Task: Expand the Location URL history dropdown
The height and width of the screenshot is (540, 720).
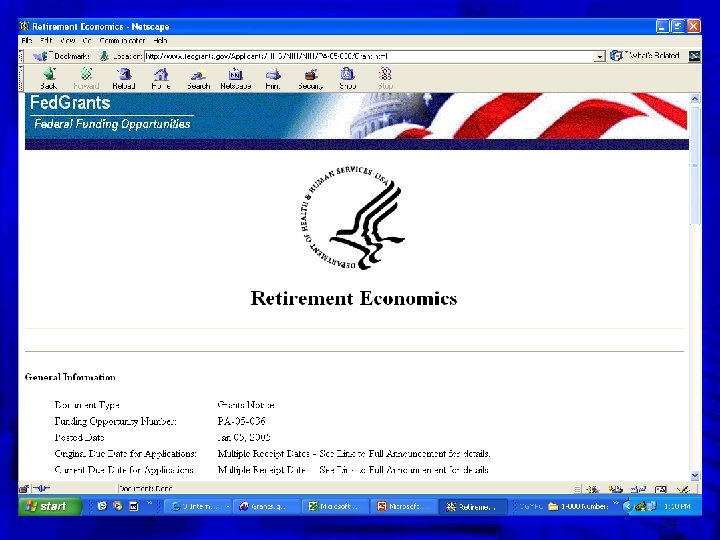Action: pyautogui.click(x=599, y=56)
